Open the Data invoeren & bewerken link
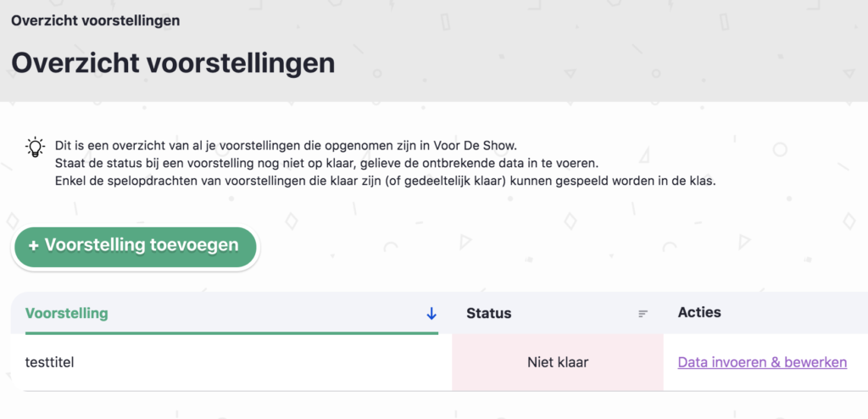This screenshot has height=419, width=868. click(762, 362)
